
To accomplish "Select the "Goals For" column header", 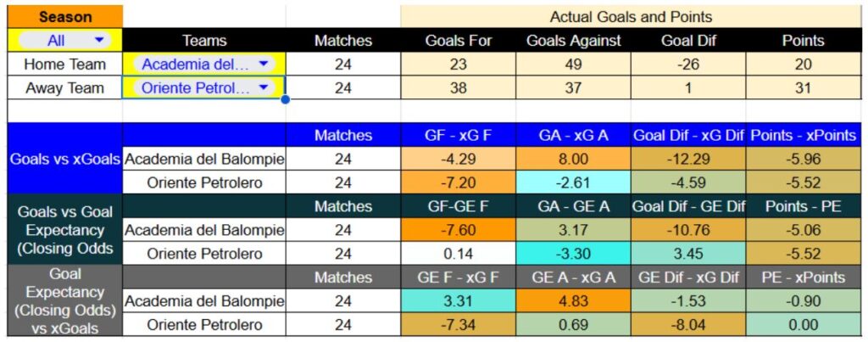I will 458,40.
